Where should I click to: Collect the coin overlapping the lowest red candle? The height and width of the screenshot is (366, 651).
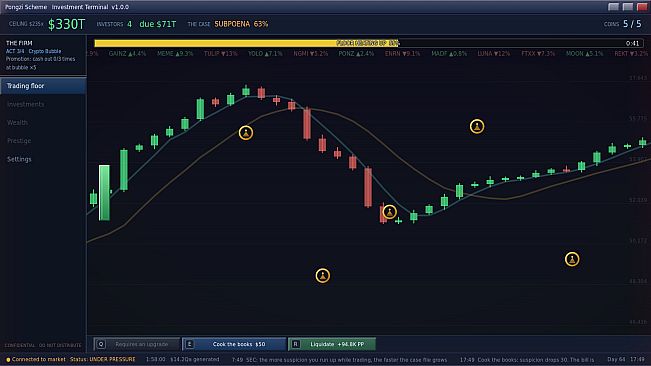tap(389, 212)
